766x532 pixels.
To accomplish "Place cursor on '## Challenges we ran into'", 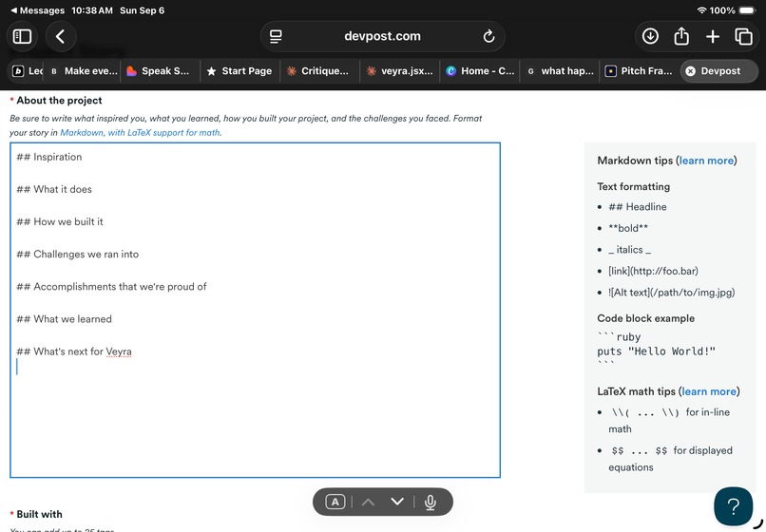I will point(78,254).
